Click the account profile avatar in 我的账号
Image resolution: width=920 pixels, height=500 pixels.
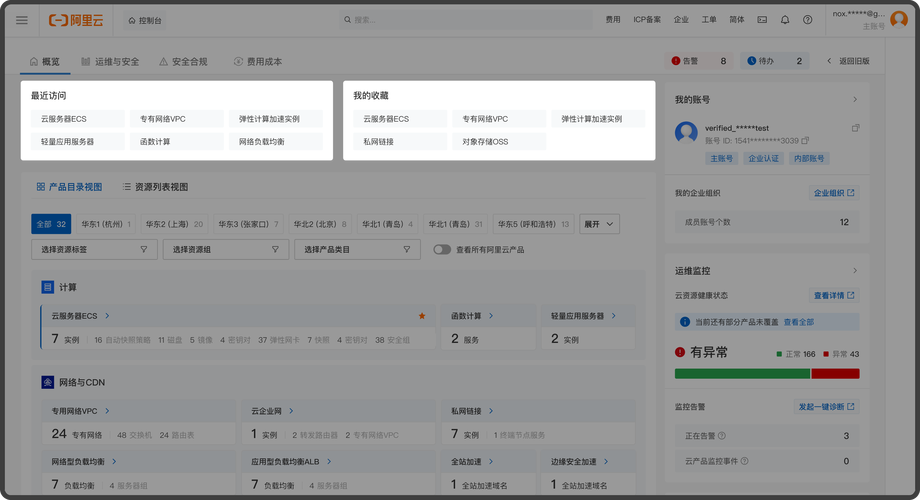pyautogui.click(x=686, y=133)
